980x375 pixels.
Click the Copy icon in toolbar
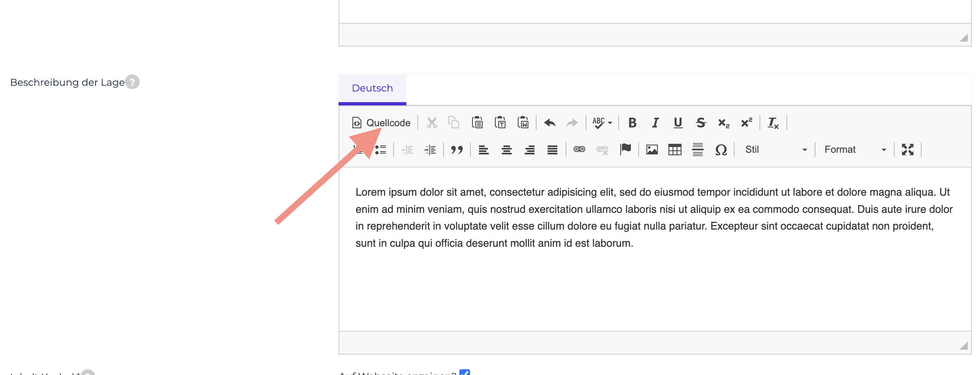pos(454,123)
